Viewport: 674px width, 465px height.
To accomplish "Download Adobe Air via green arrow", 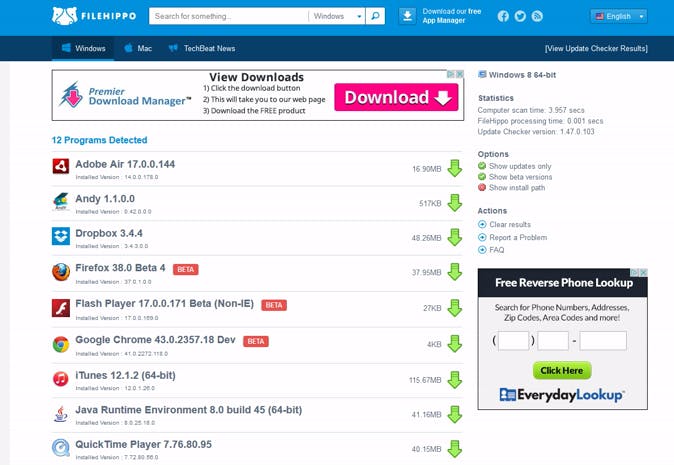I will pos(454,168).
